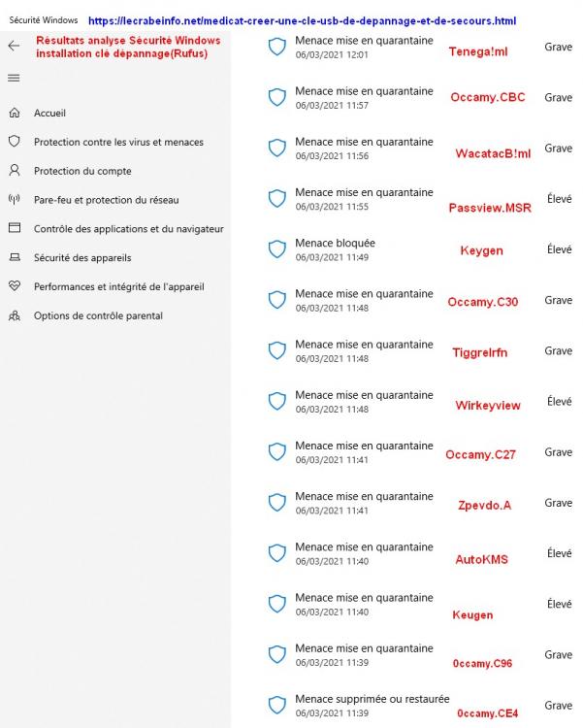583x728 pixels.
Task: Click the device performance heart icon
Action: pos(14,287)
